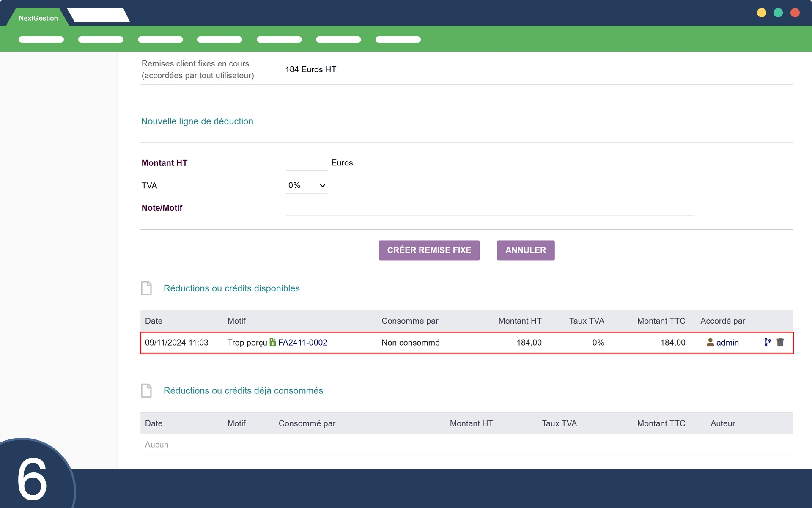Image resolution: width=812 pixels, height=508 pixels.
Task: Open the TVA rate dropdown
Action: pyautogui.click(x=306, y=185)
